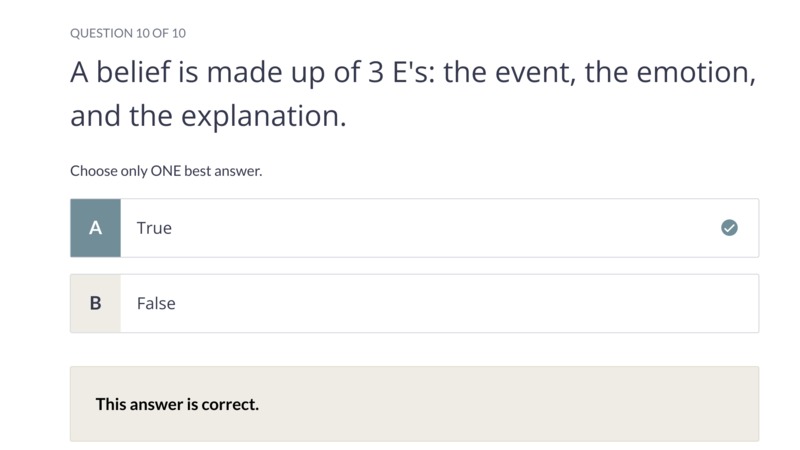Click the question heading's first line
This screenshot has height=450, width=800.
point(413,72)
